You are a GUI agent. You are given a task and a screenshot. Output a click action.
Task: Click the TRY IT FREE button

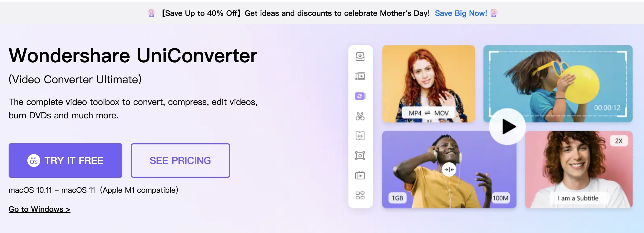(x=65, y=161)
